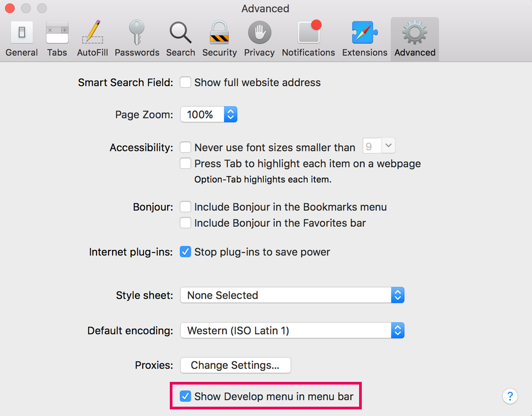
Task: Click the Advanced window title
Action: pos(265,8)
